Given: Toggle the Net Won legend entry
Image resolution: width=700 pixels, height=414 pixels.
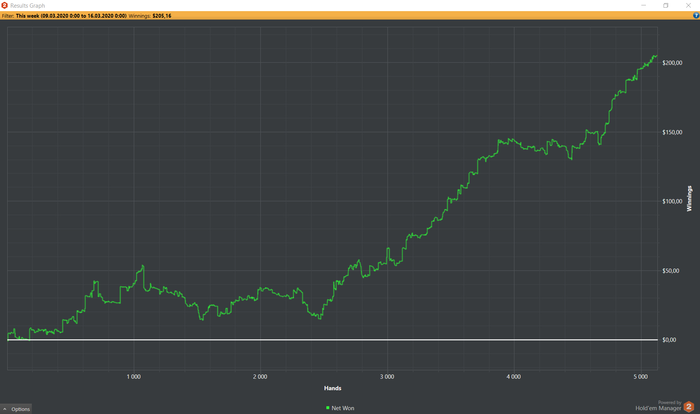Looking at the screenshot, I should tap(340, 408).
